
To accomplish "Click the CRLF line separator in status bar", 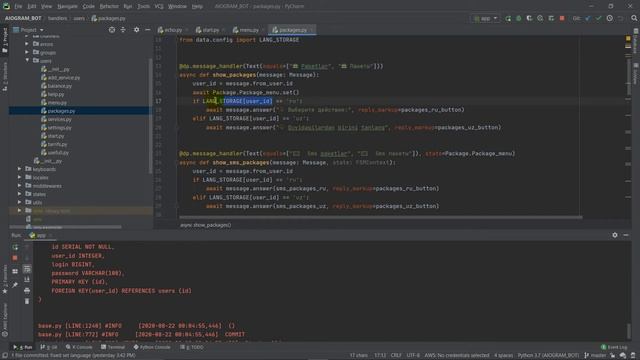I will coord(396,356).
